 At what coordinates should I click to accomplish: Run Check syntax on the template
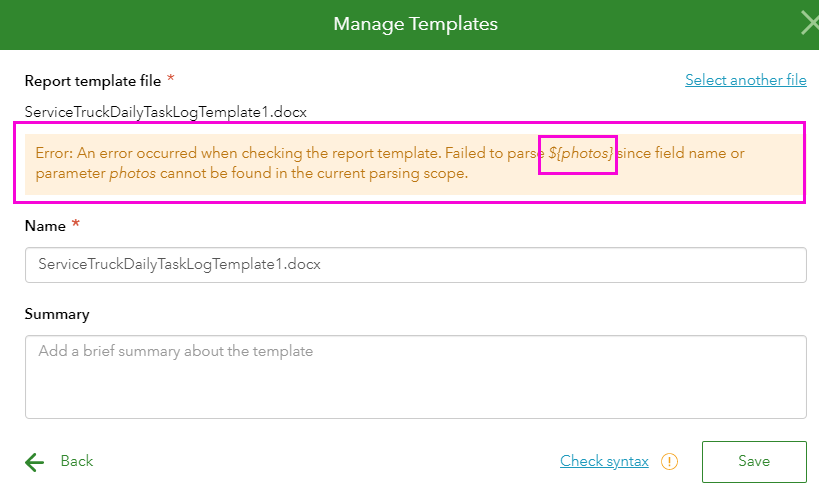point(604,461)
